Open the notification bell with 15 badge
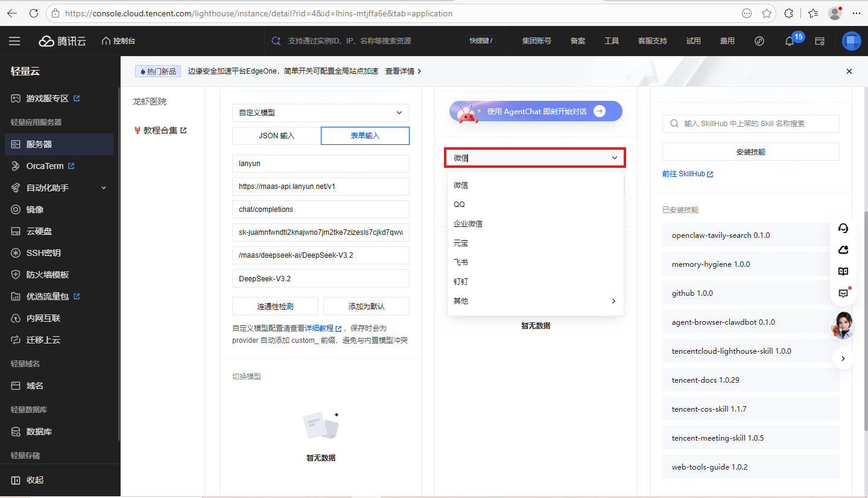This screenshot has width=868, height=498. (790, 41)
